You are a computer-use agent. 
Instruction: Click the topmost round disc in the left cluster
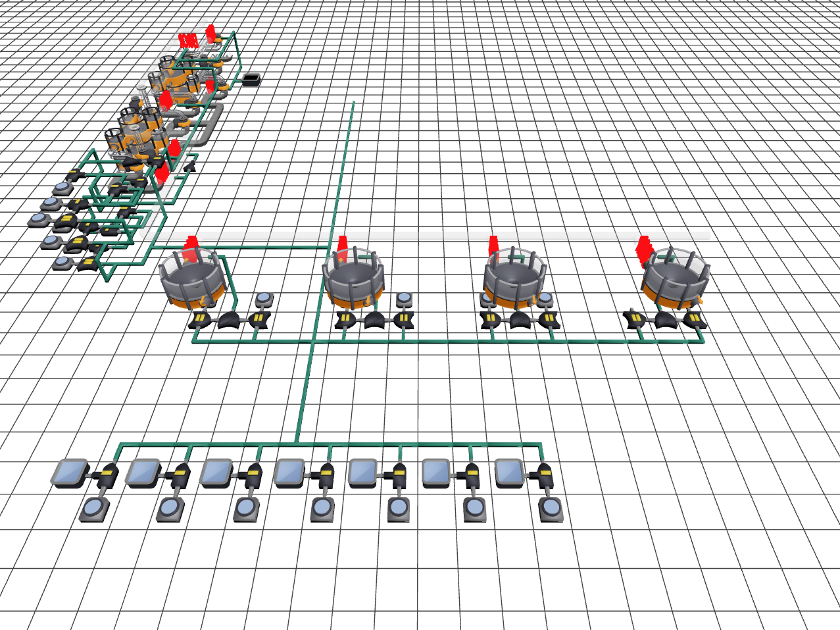[61, 189]
